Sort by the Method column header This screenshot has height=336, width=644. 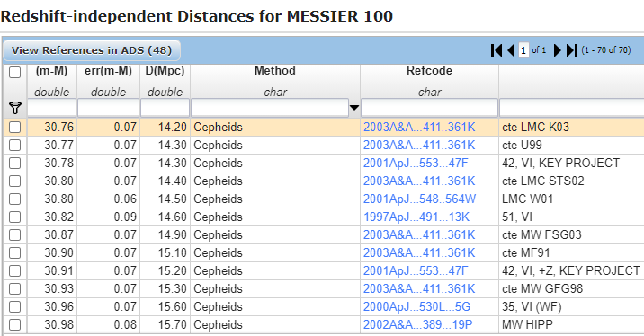point(275,71)
